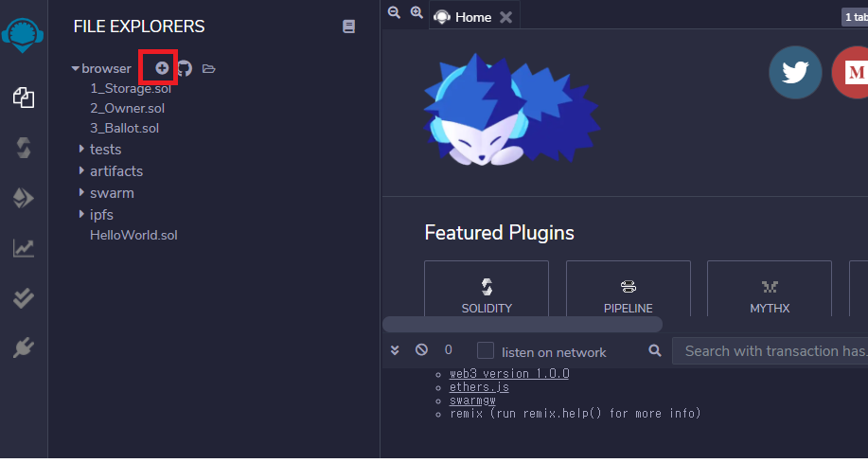
Task: Click the open folder icon next to browser
Action: [x=208, y=69]
